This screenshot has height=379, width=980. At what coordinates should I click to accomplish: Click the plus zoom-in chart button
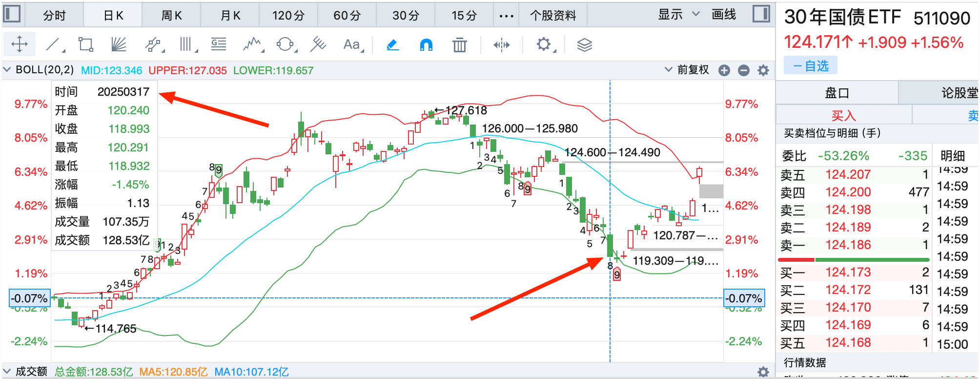[x=724, y=70]
